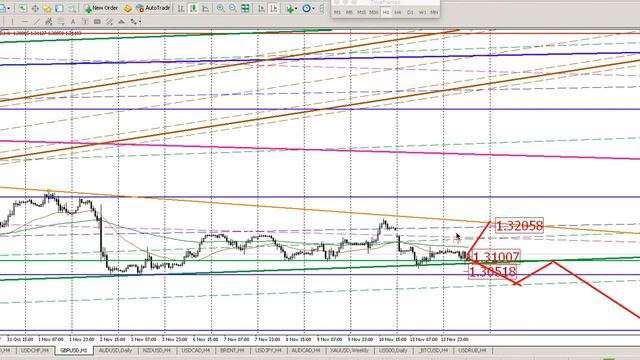Switch to the NZDUSD,H4 chart tab
The width and height of the screenshot is (640, 360).
click(x=157, y=350)
